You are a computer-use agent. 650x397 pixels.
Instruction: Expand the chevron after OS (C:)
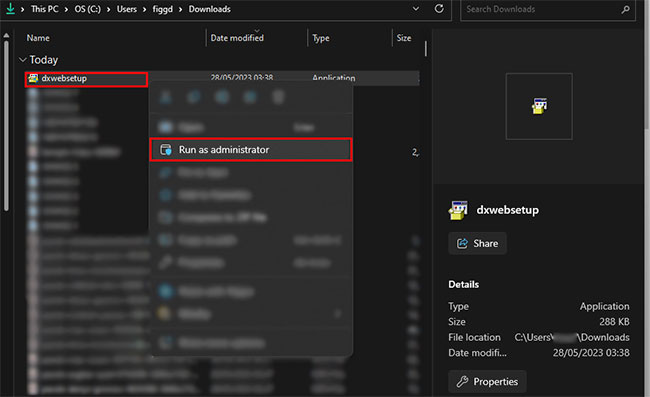(x=108, y=10)
